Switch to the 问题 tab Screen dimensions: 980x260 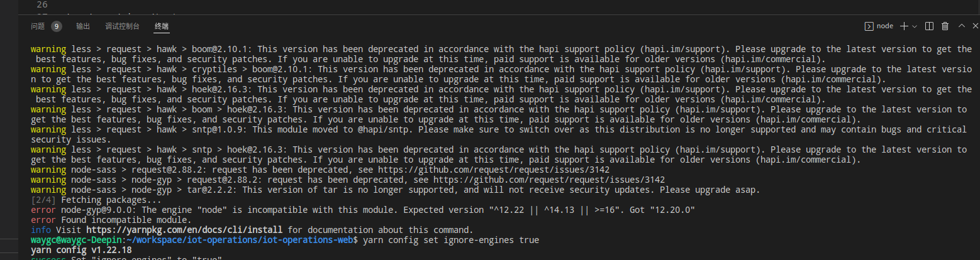click(38, 26)
